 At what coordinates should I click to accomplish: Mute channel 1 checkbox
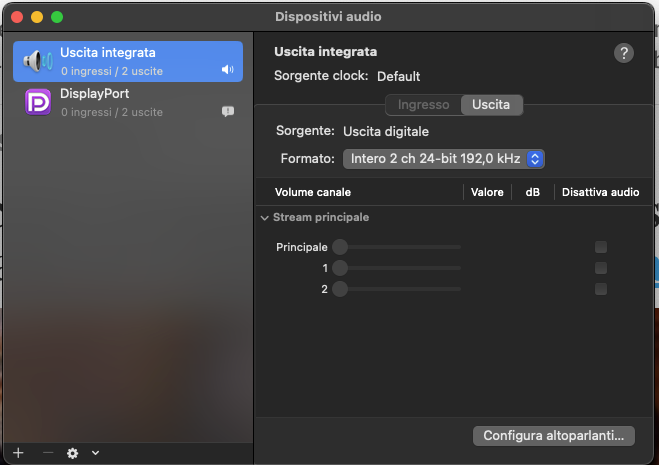601,268
